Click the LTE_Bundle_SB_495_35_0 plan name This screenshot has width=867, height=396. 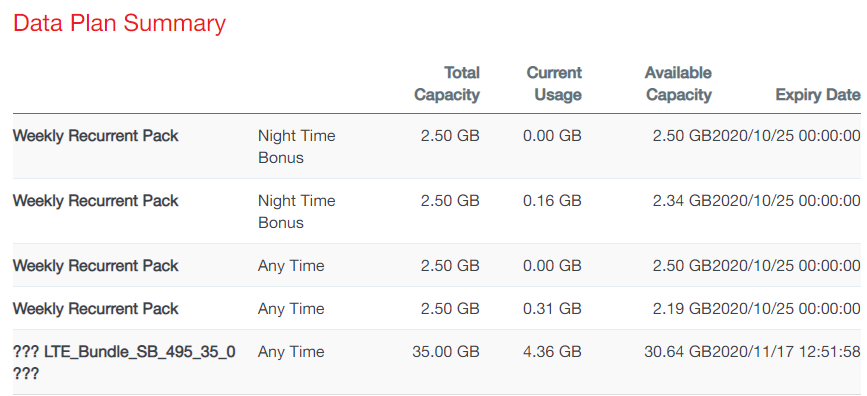[124, 362]
